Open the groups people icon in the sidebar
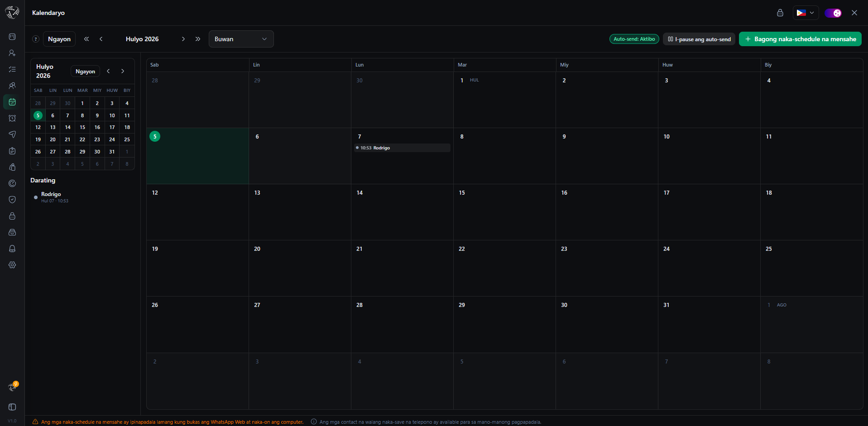 pos(12,86)
